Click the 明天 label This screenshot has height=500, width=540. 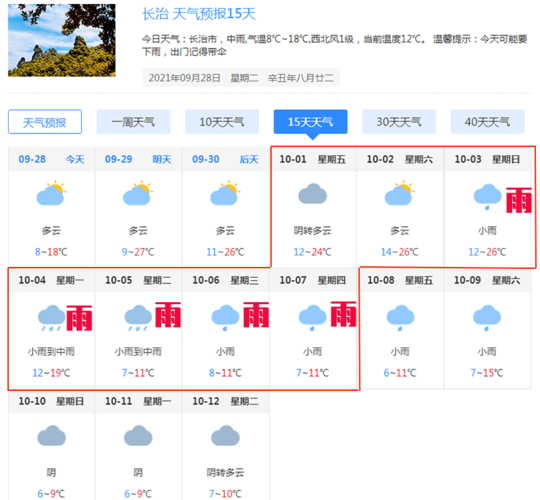162,159
